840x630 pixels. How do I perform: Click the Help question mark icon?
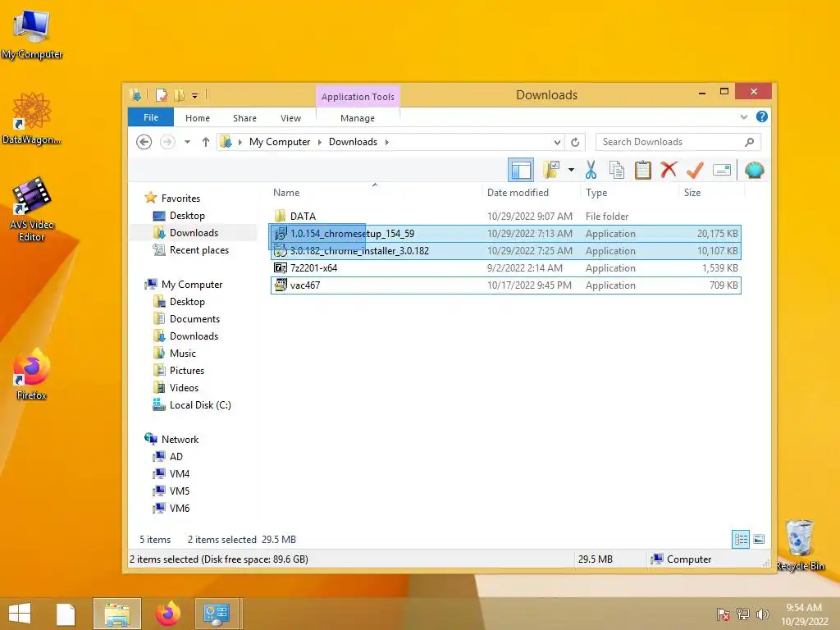pyautogui.click(x=762, y=116)
